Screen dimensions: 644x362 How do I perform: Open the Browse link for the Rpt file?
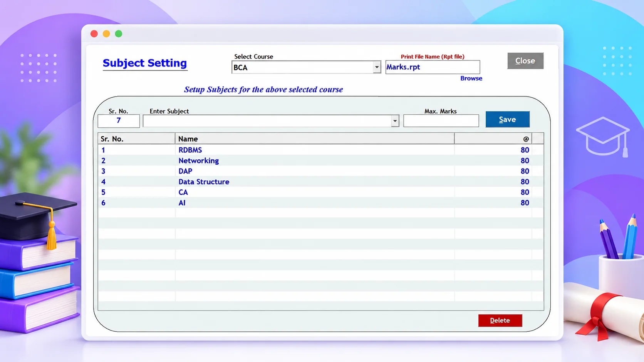[471, 78]
